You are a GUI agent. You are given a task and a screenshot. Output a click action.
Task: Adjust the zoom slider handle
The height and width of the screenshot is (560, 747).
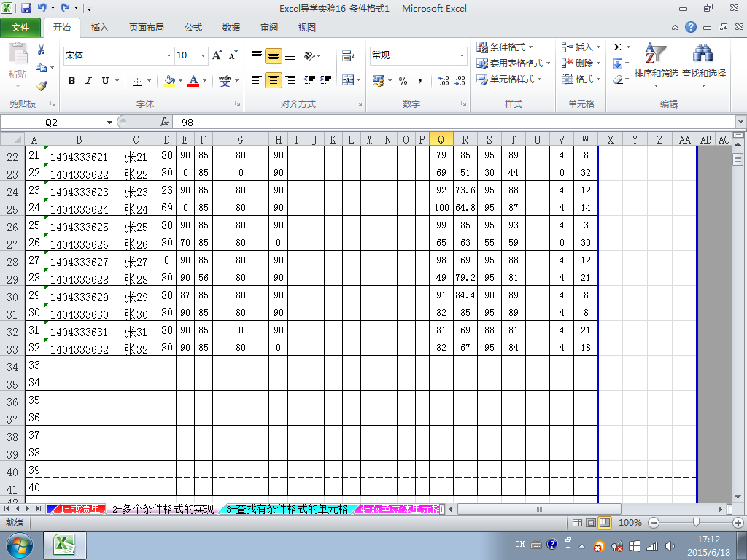[696, 523]
